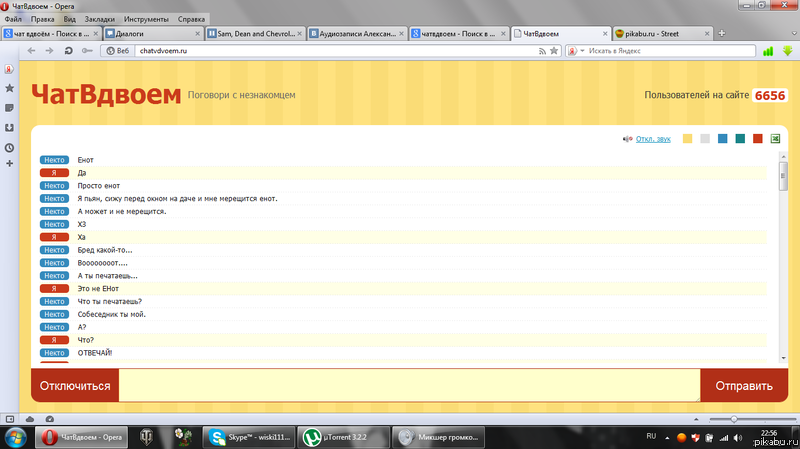
Task: Click Opera Link cloud icon in status bar
Action: coord(30,419)
